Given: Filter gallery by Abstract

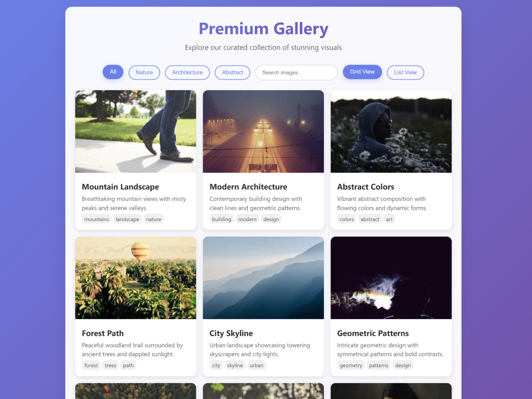Looking at the screenshot, I should pos(232,72).
